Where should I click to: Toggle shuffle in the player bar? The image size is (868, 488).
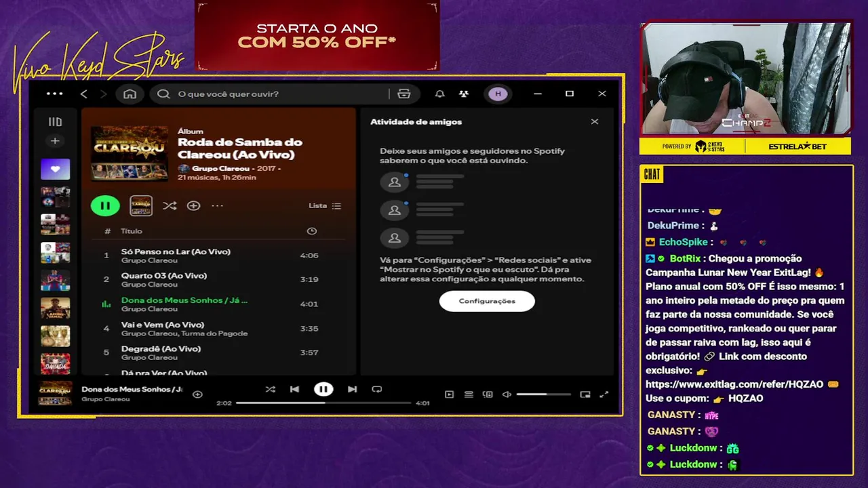coord(271,389)
